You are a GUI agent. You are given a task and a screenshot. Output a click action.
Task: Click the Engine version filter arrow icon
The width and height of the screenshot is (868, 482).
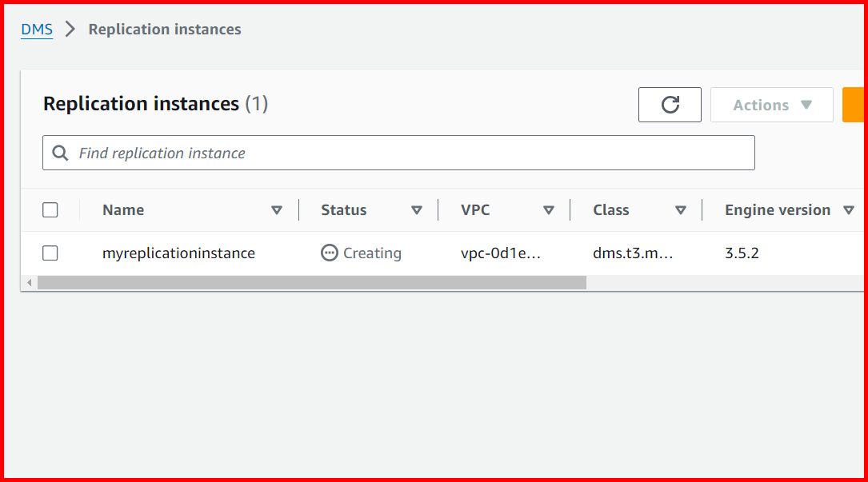coord(850,209)
